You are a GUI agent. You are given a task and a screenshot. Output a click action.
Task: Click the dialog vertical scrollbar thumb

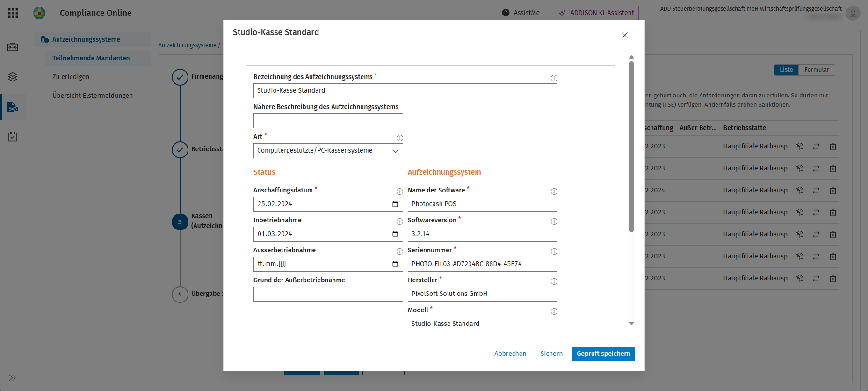pyautogui.click(x=631, y=147)
